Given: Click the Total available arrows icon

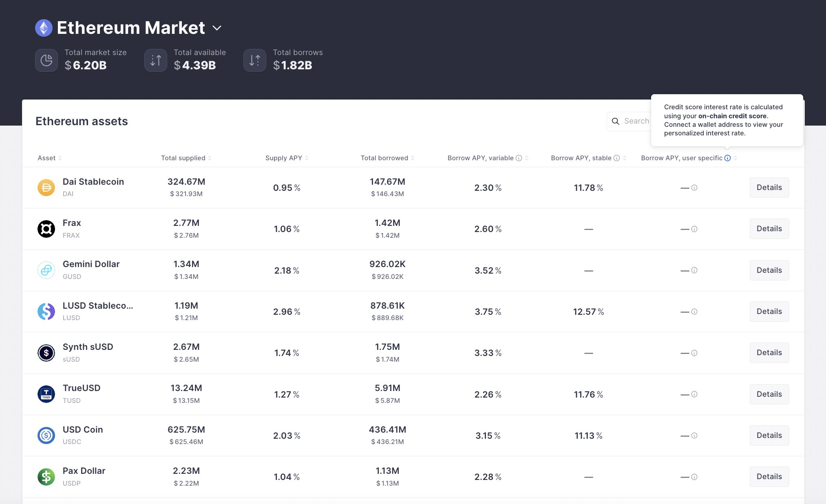Looking at the screenshot, I should pyautogui.click(x=156, y=60).
